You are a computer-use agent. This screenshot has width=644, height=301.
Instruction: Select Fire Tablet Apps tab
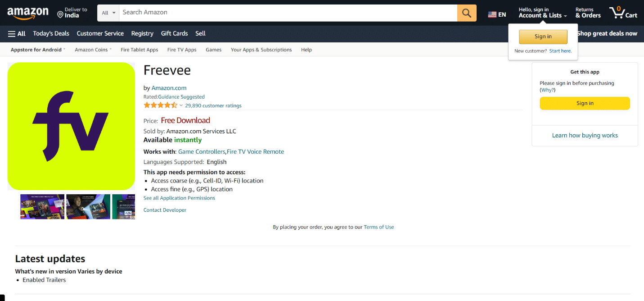140,50
